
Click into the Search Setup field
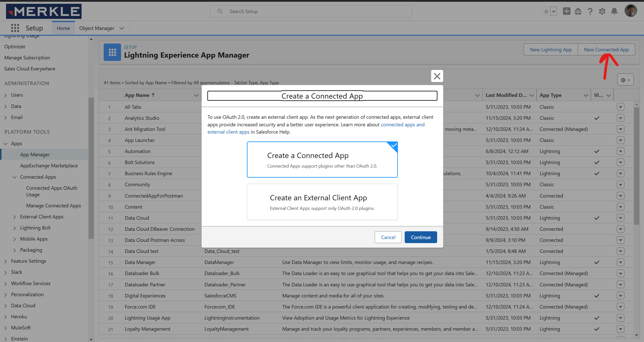click(x=311, y=11)
